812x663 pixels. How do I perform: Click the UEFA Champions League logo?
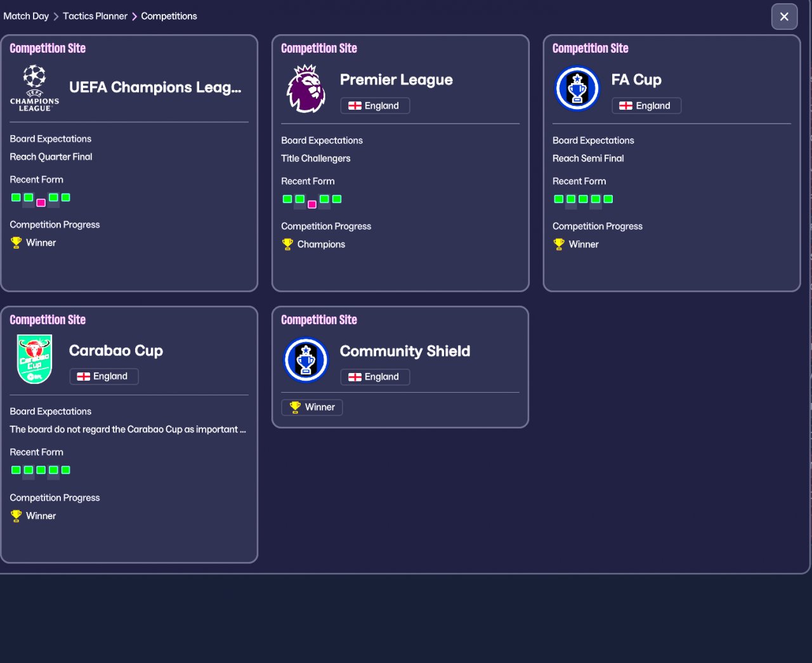point(34,88)
